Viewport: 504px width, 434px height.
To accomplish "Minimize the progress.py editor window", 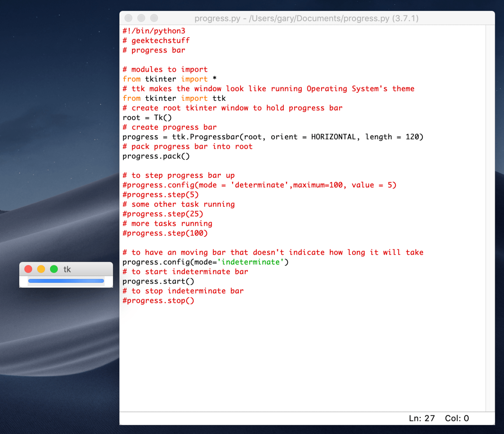I will (x=141, y=18).
